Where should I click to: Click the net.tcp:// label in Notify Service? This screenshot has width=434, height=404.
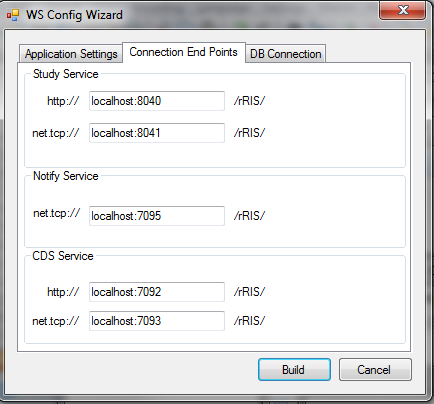tap(57, 213)
